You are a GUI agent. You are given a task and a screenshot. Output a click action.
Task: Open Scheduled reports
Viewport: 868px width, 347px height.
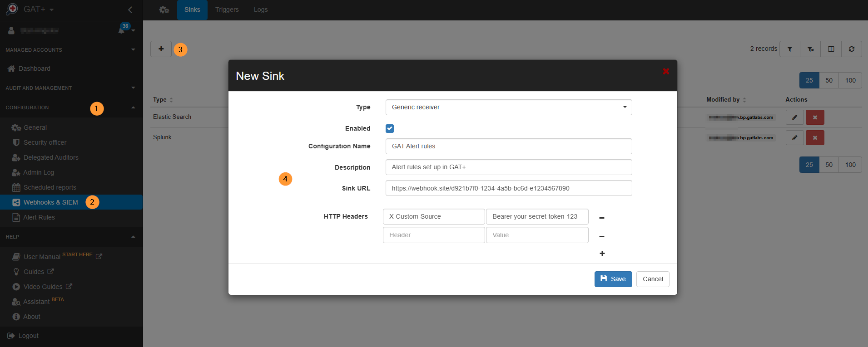click(50, 187)
